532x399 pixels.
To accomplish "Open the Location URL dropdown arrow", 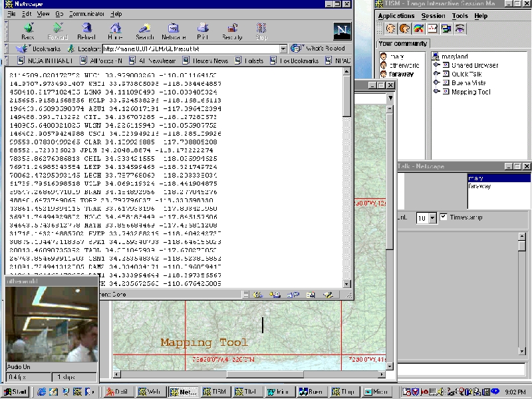I will pos(283,49).
